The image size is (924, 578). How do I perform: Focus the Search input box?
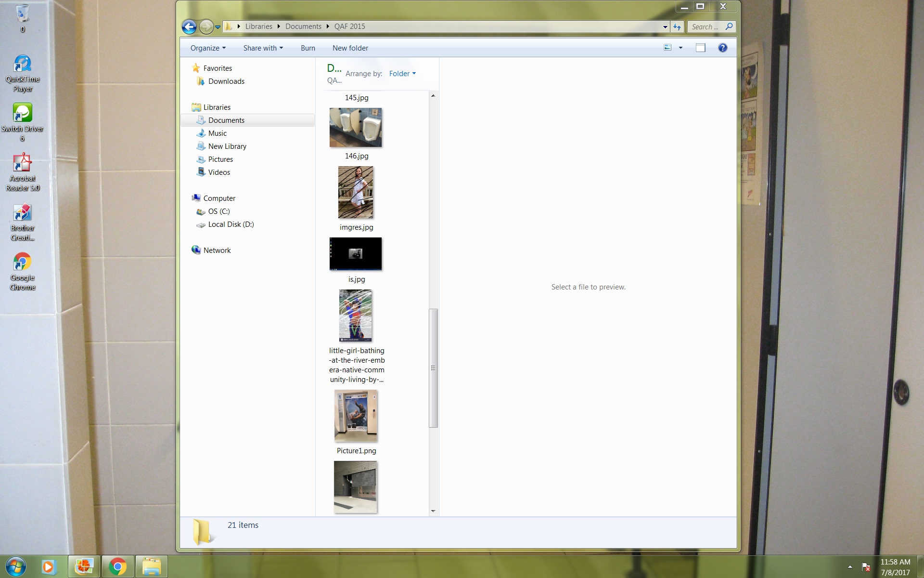706,27
